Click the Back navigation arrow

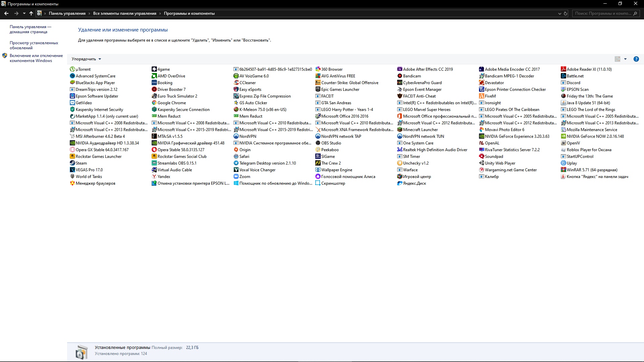point(6,13)
